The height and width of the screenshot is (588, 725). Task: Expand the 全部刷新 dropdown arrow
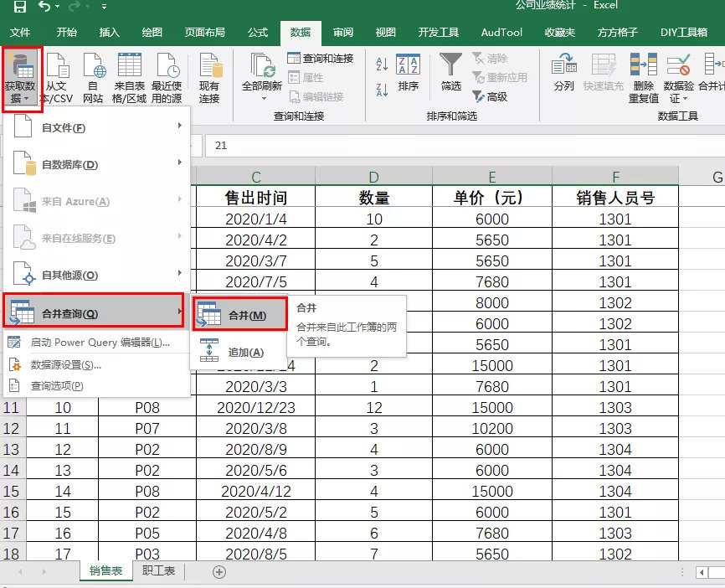(x=264, y=99)
